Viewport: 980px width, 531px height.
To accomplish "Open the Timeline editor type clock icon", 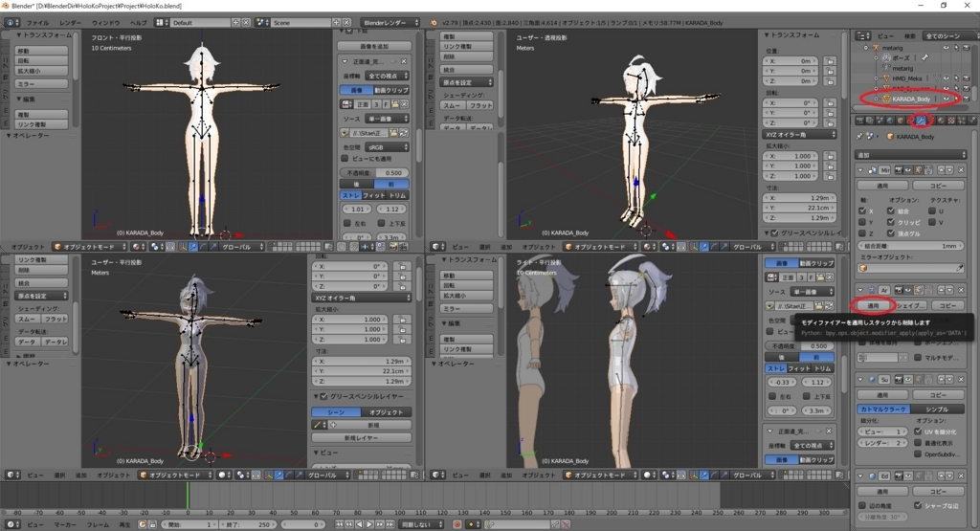I will pos(13,524).
